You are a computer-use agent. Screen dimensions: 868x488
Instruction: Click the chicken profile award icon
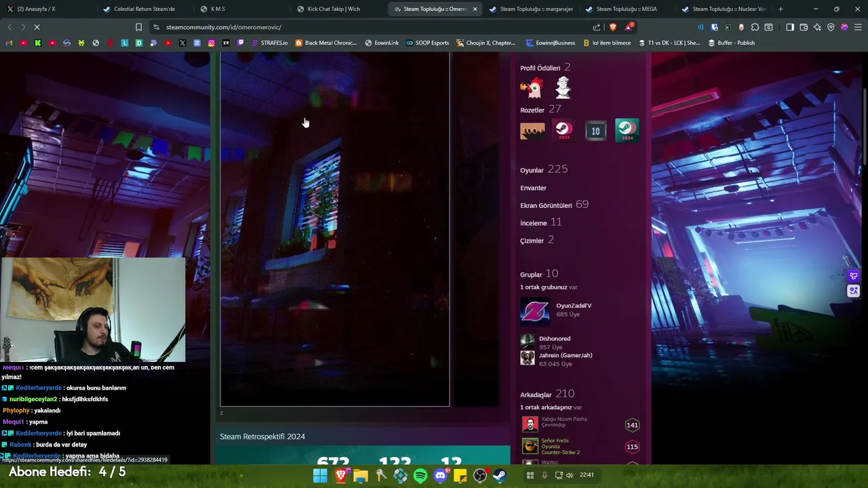532,87
